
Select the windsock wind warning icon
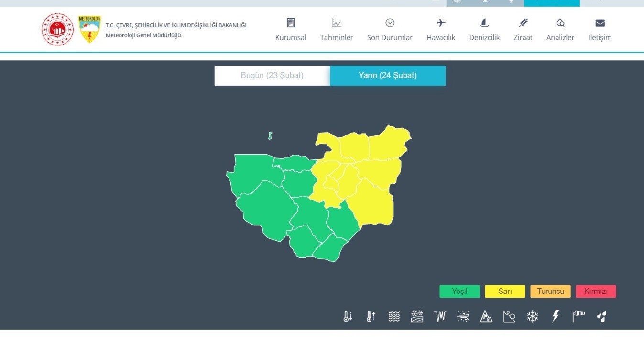pyautogui.click(x=579, y=316)
